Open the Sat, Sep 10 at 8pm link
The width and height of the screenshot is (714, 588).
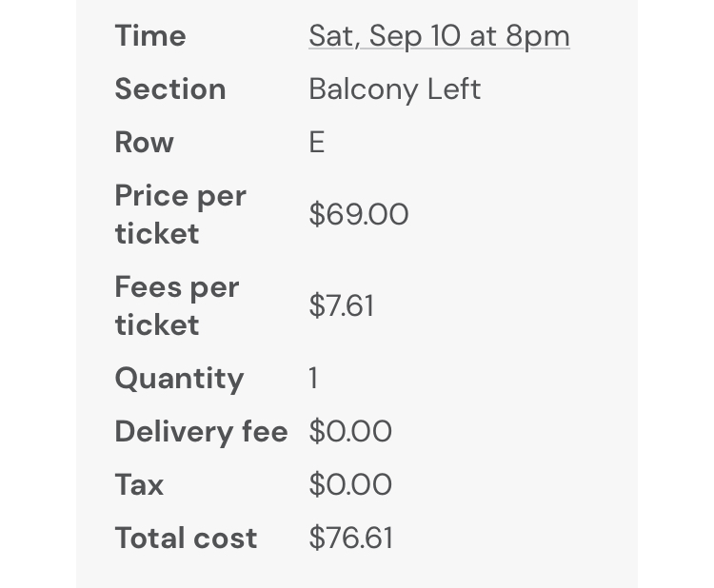(x=439, y=36)
